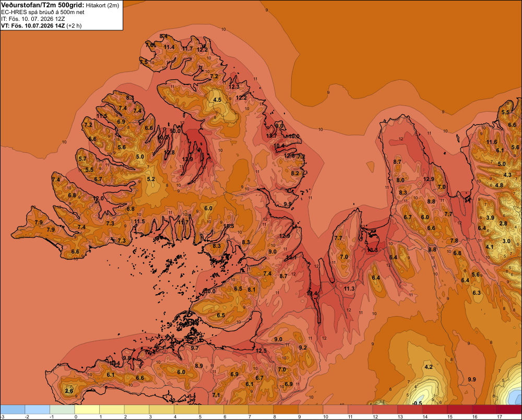The height and width of the screenshot is (420, 522).
Task: Click the 13.3 temperature label in dark red area
Action: (x=372, y=250)
